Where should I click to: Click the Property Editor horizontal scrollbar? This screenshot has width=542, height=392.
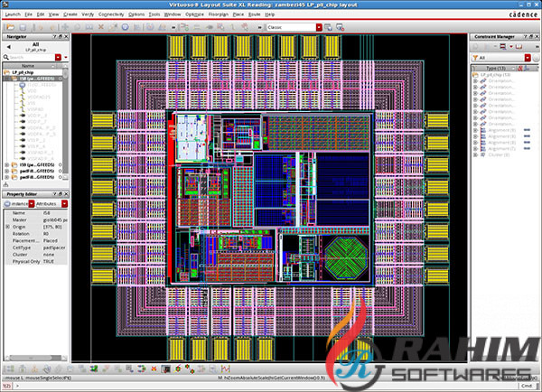coord(34,358)
